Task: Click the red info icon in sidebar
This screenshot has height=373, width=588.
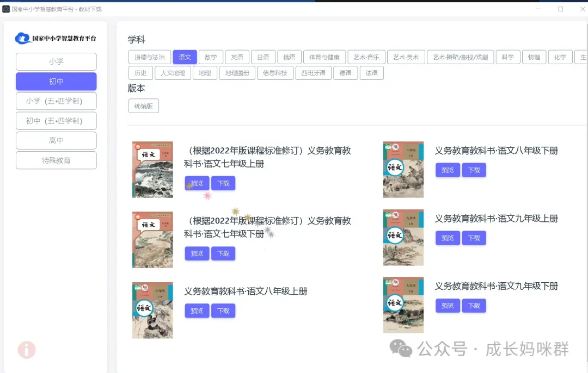Action: pyautogui.click(x=27, y=350)
